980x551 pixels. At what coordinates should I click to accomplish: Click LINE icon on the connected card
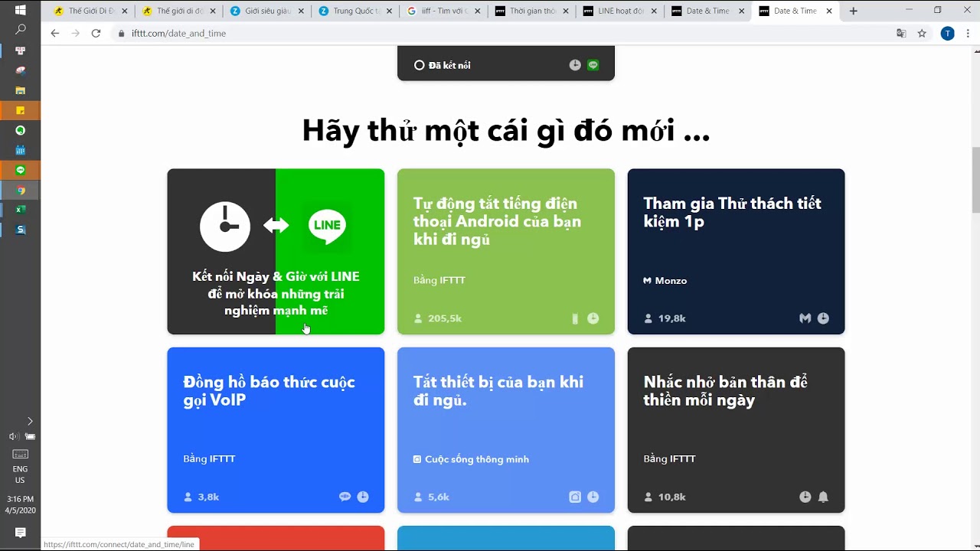point(593,65)
